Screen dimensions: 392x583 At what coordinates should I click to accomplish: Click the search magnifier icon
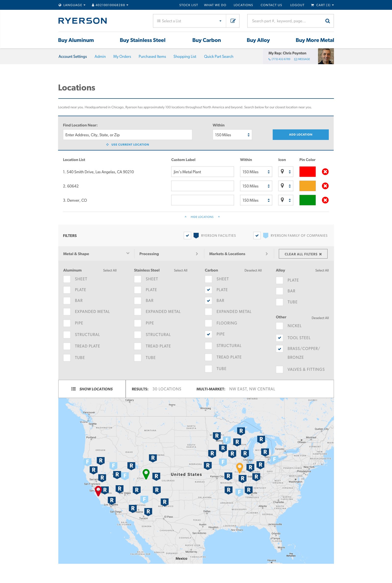[327, 21]
